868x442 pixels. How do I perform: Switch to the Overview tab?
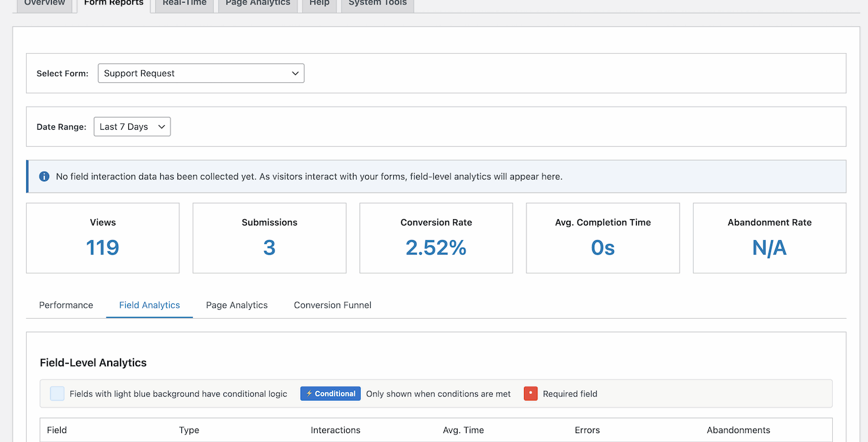[45, 4]
